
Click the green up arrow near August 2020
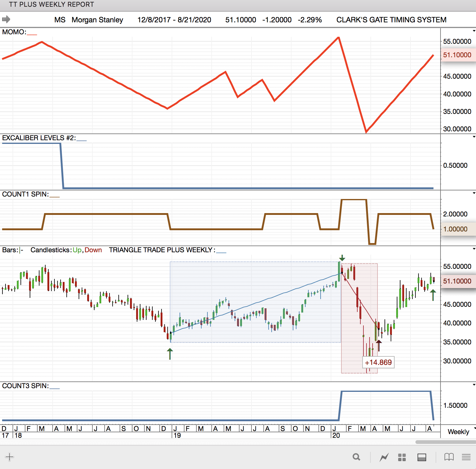pos(433,295)
